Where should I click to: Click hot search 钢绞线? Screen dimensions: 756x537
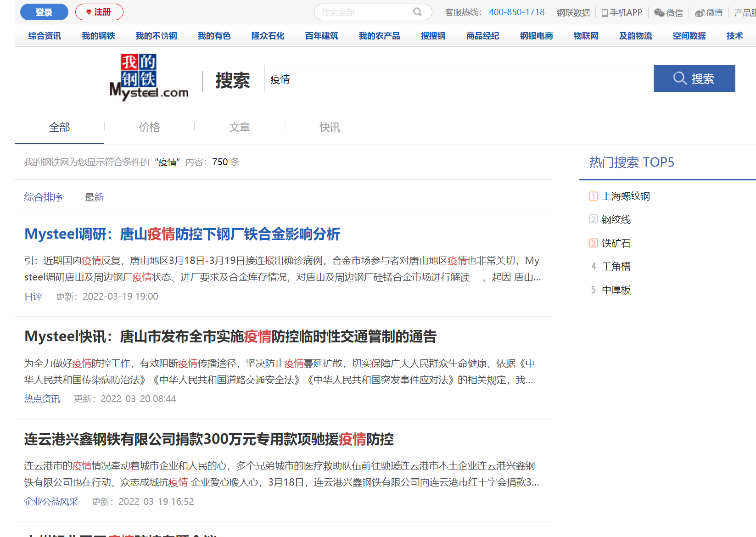(x=616, y=219)
